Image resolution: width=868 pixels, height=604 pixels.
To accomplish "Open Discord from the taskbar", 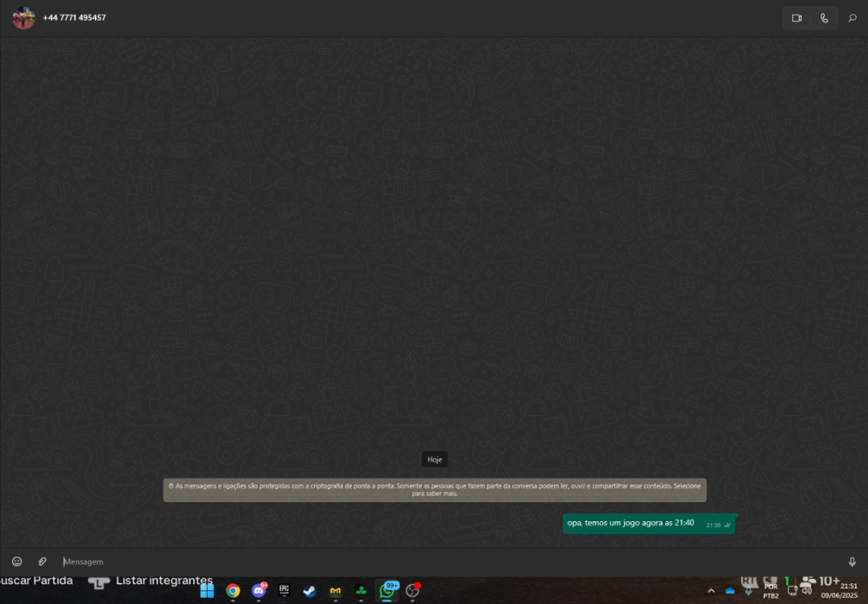I will click(258, 591).
